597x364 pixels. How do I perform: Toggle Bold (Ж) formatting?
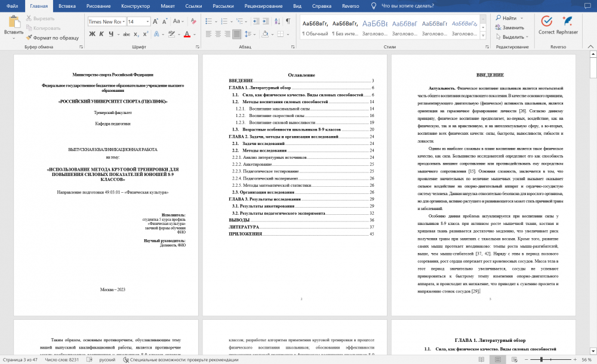pos(92,34)
